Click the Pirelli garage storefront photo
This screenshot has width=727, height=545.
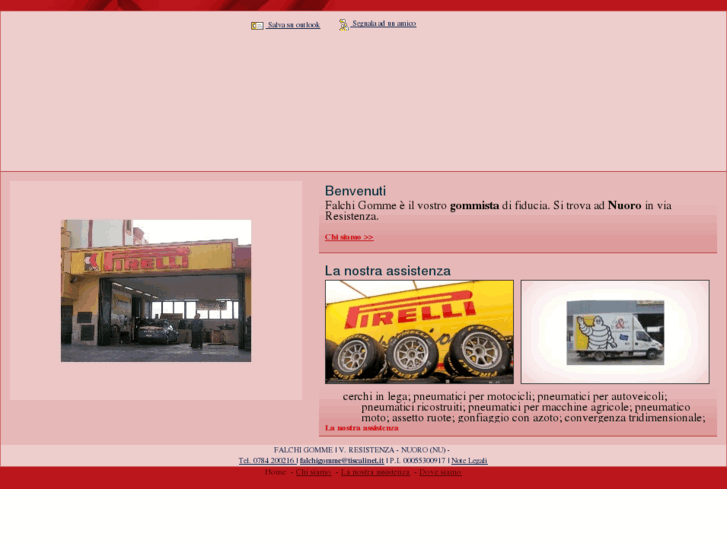pyautogui.click(x=156, y=291)
